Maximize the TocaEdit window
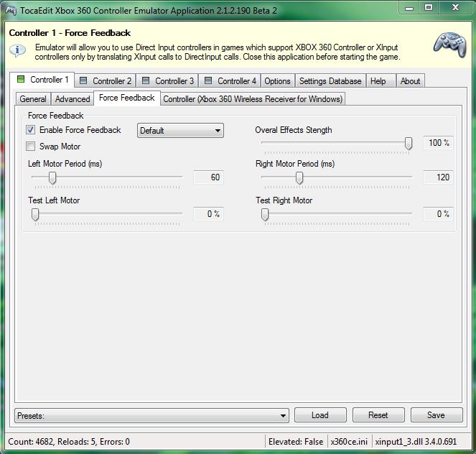Screen dimensions: 476x454 (429, 7)
